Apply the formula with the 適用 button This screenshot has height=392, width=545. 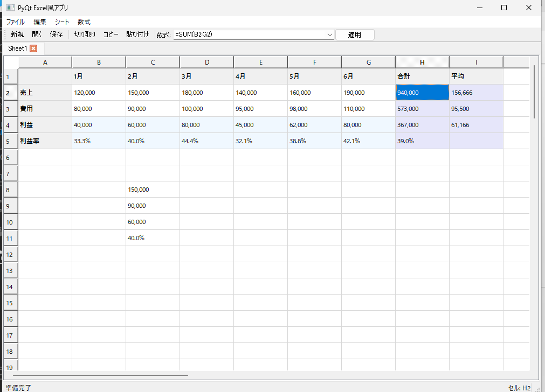pos(355,34)
